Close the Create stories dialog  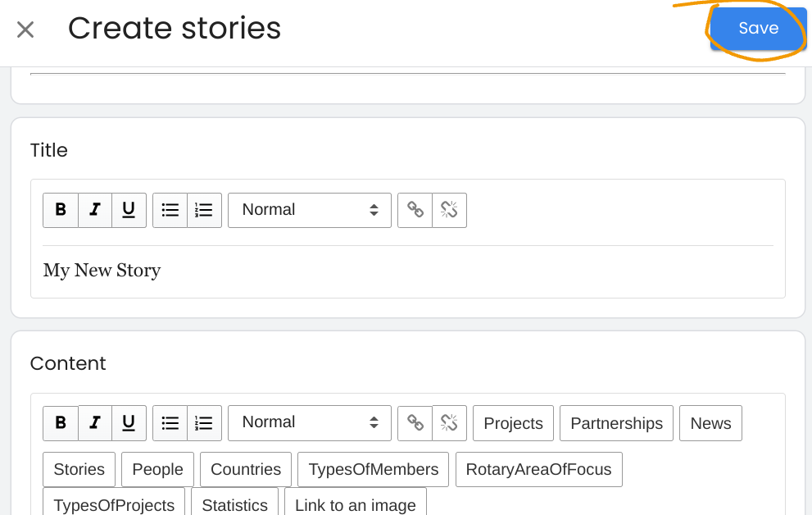25,30
